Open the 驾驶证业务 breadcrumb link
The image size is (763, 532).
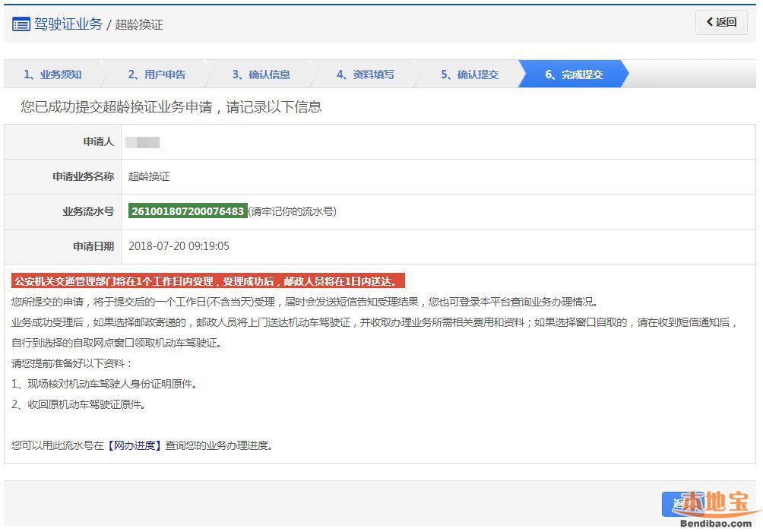(x=68, y=24)
